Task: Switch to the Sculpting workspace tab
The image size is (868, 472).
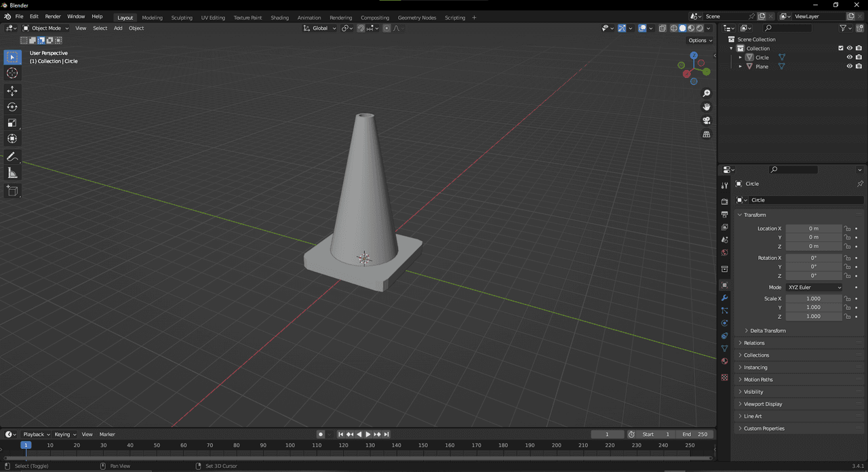Action: tap(181, 18)
